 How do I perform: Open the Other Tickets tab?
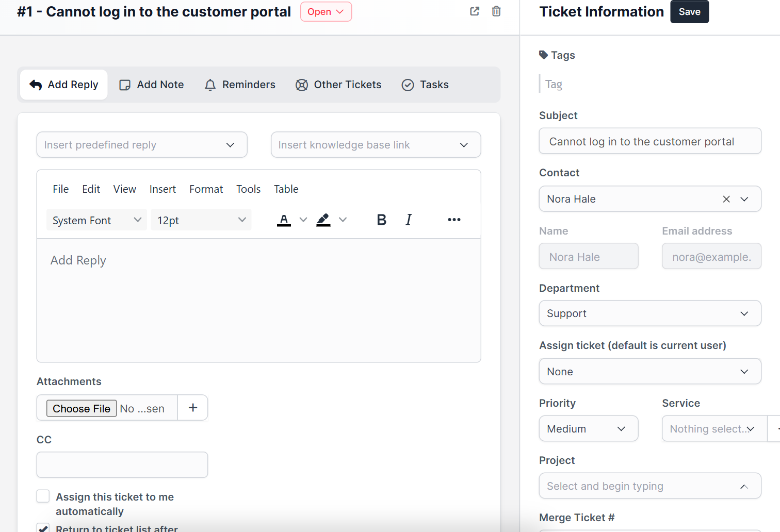pos(338,85)
